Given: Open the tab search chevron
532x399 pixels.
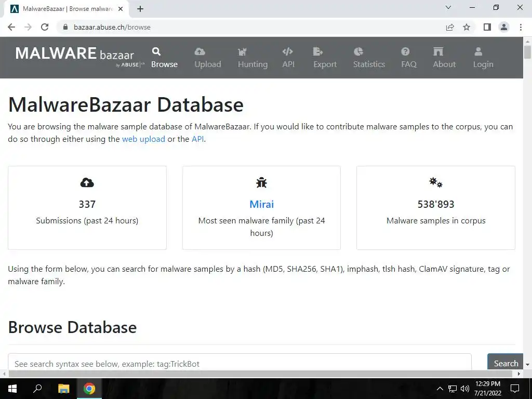Looking at the screenshot, I should point(448,7).
